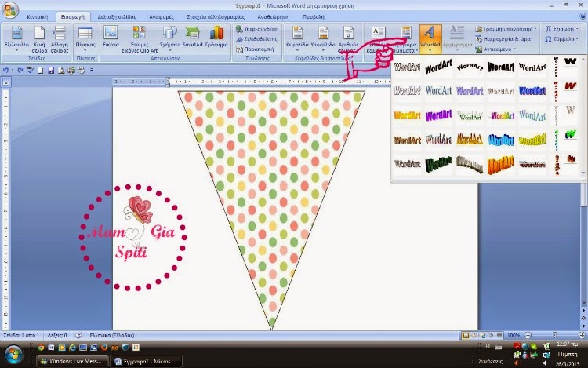Expand the Σχήματα shapes dropdown
The image size is (588, 368).
pyautogui.click(x=170, y=38)
